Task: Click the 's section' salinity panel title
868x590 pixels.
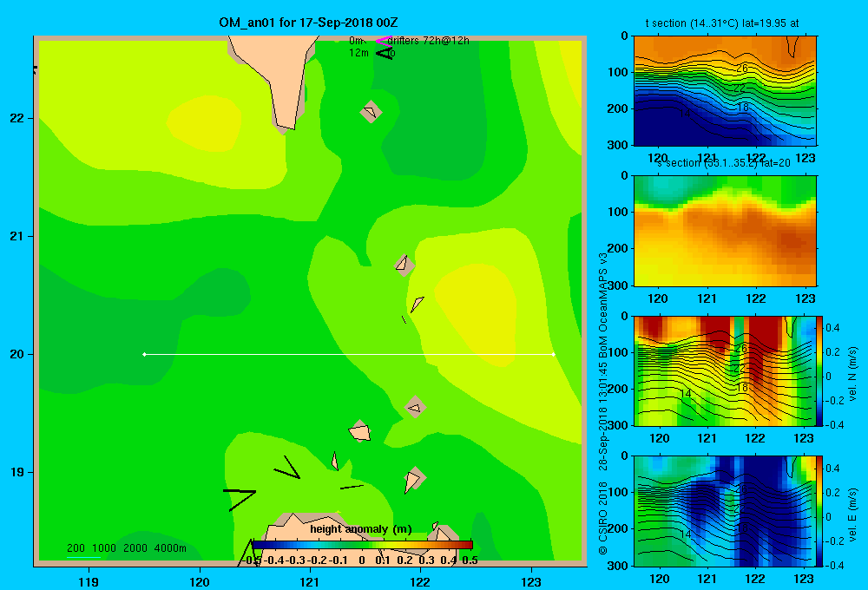Action: click(x=723, y=163)
